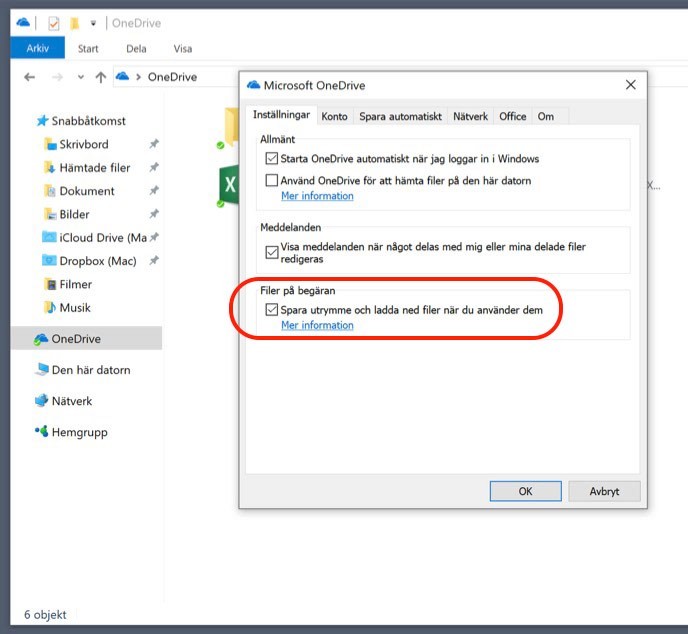The height and width of the screenshot is (634, 688).
Task: Toggle Spara utrymme och ladda ned filer
Action: coord(272,310)
